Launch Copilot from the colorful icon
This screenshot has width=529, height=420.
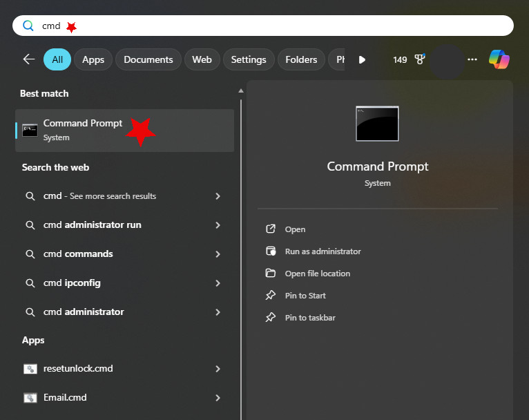coord(499,59)
